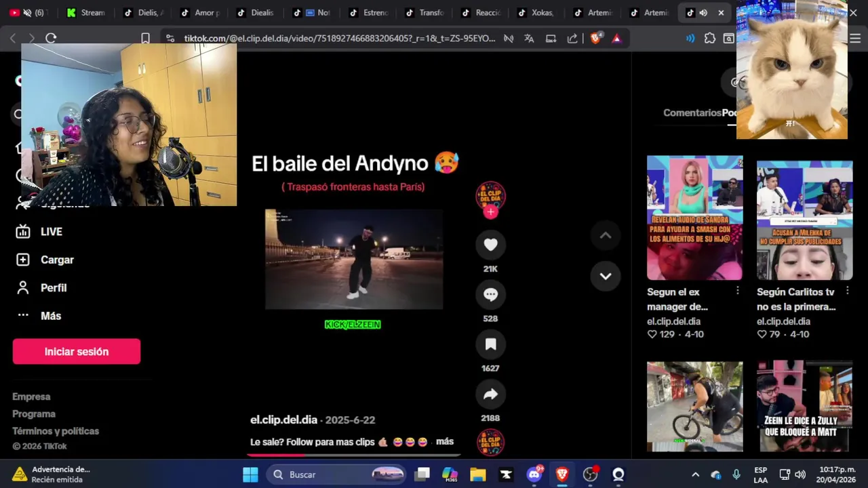Click the Iniciar sesión button
This screenshot has height=488, width=868.
[77, 352]
